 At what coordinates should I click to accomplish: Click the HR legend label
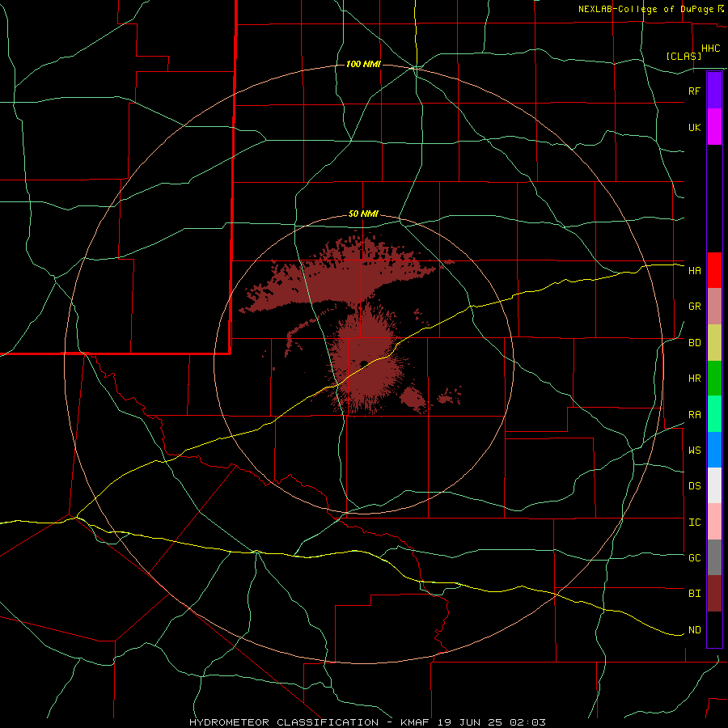[694, 379]
